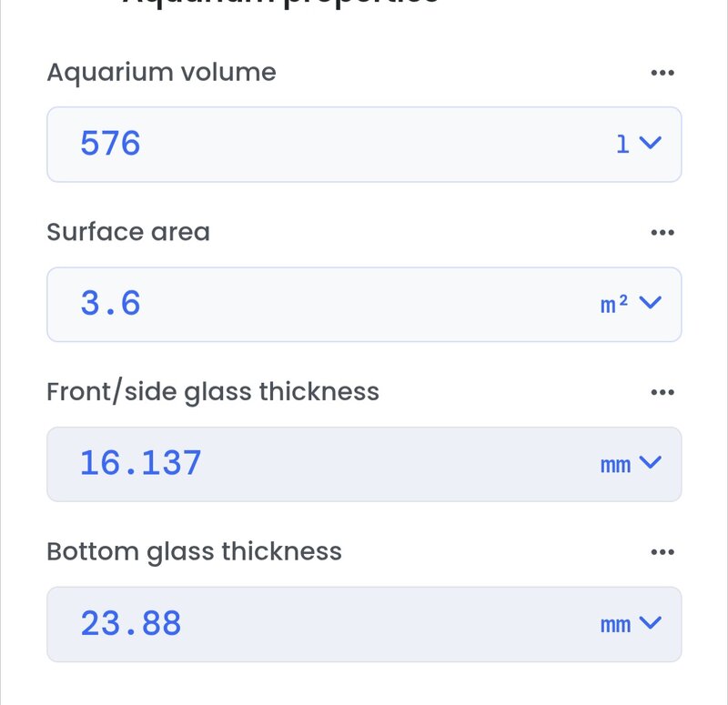Open the three-dot menu for Bottom glass thickness

click(662, 552)
